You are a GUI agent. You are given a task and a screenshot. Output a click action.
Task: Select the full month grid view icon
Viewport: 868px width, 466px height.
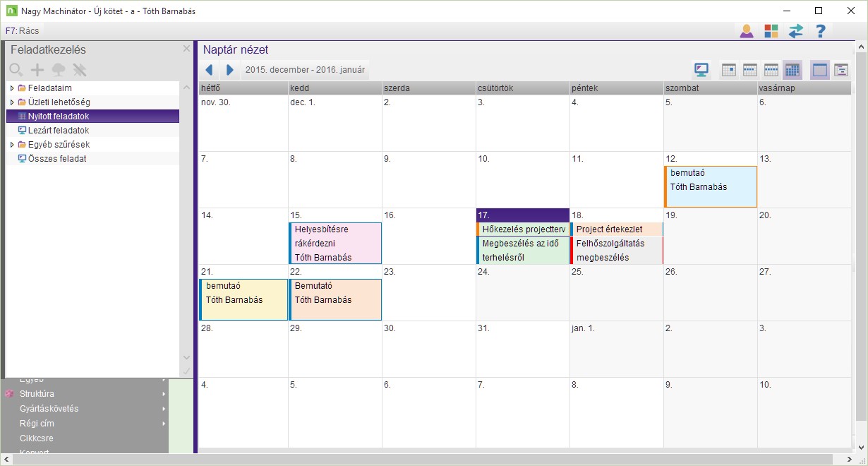792,70
